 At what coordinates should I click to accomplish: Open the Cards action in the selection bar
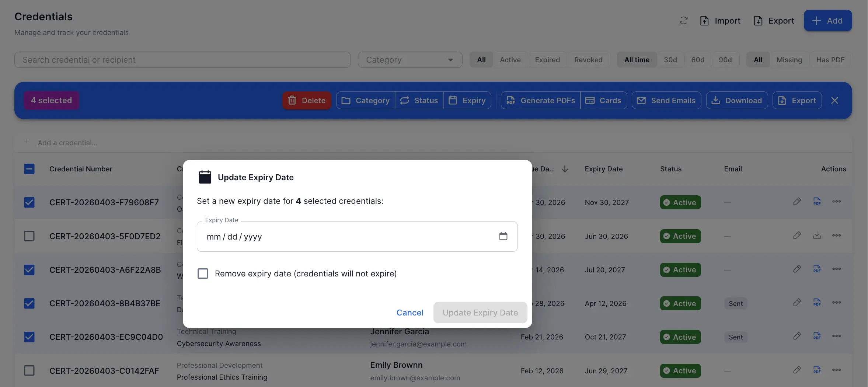pyautogui.click(x=604, y=100)
